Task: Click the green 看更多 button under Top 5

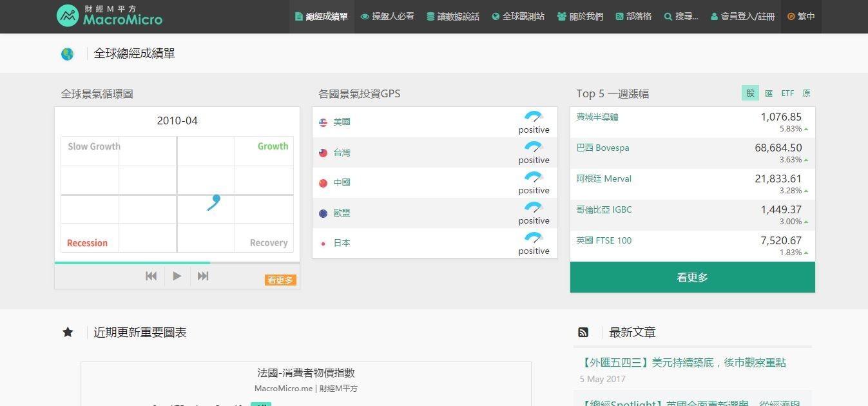Action: (692, 277)
